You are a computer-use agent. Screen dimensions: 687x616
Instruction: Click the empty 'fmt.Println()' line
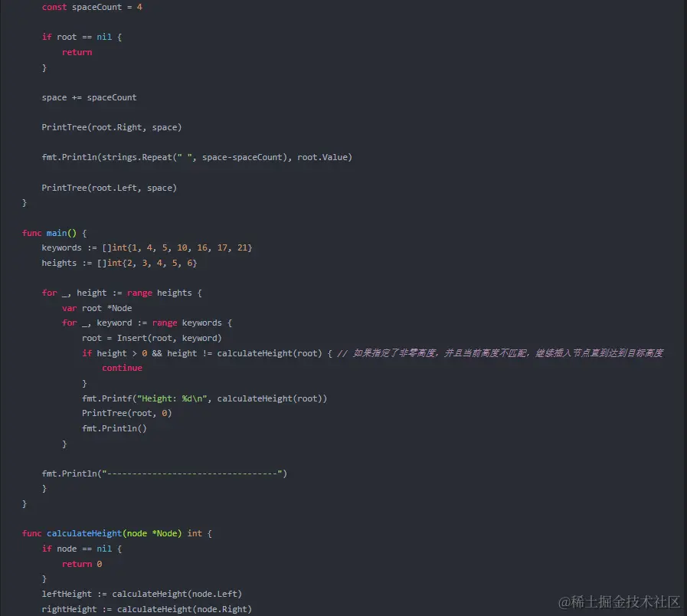coord(114,428)
